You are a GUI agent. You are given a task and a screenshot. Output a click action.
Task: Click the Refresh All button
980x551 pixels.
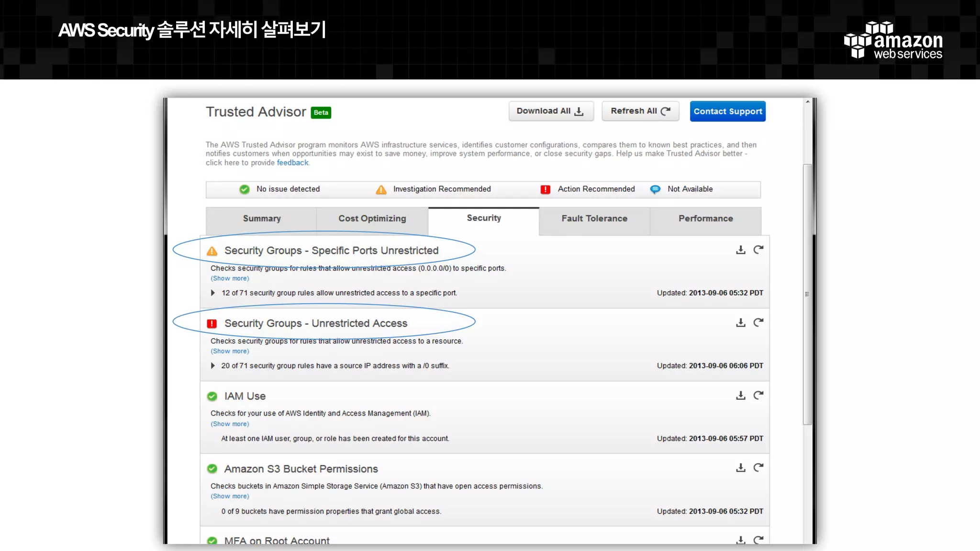[x=640, y=111]
